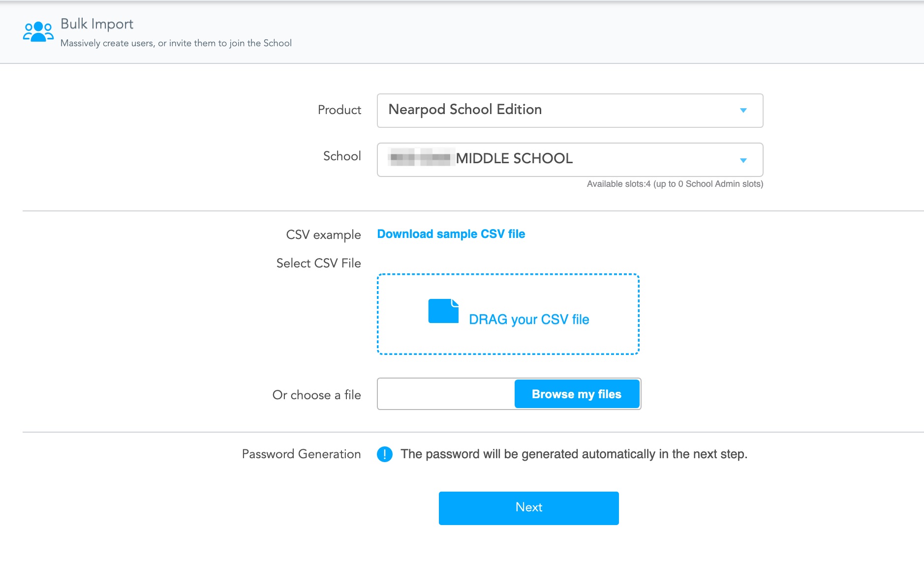Click the Bulk Import users icon
The height and width of the screenshot is (587, 924).
click(38, 32)
